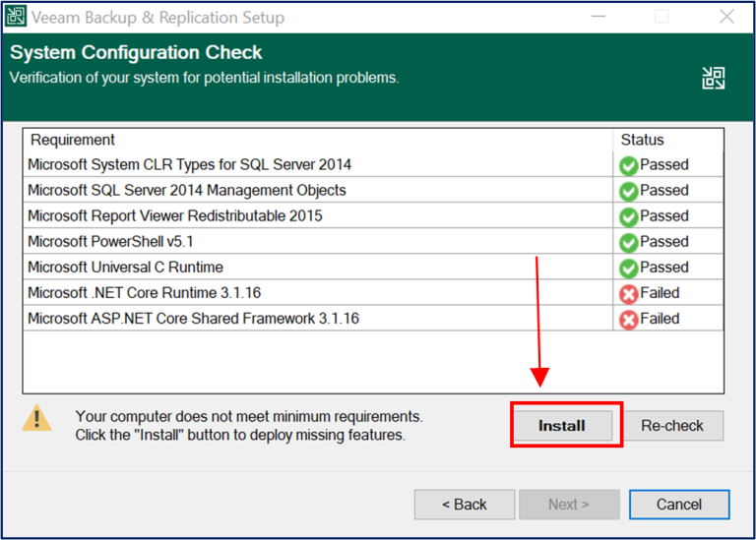The height and width of the screenshot is (540, 756).
Task: Click red Failed icon for ASP.NET Core
Action: (x=628, y=319)
